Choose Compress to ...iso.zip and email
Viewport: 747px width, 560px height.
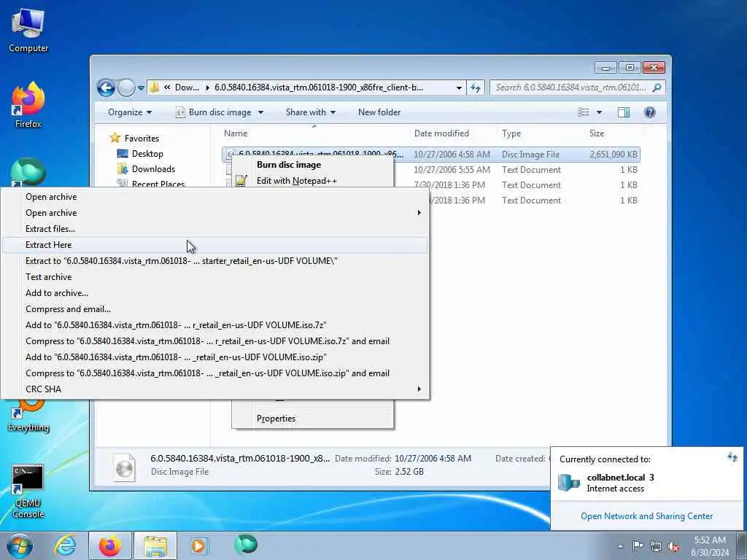pyautogui.click(x=215, y=373)
